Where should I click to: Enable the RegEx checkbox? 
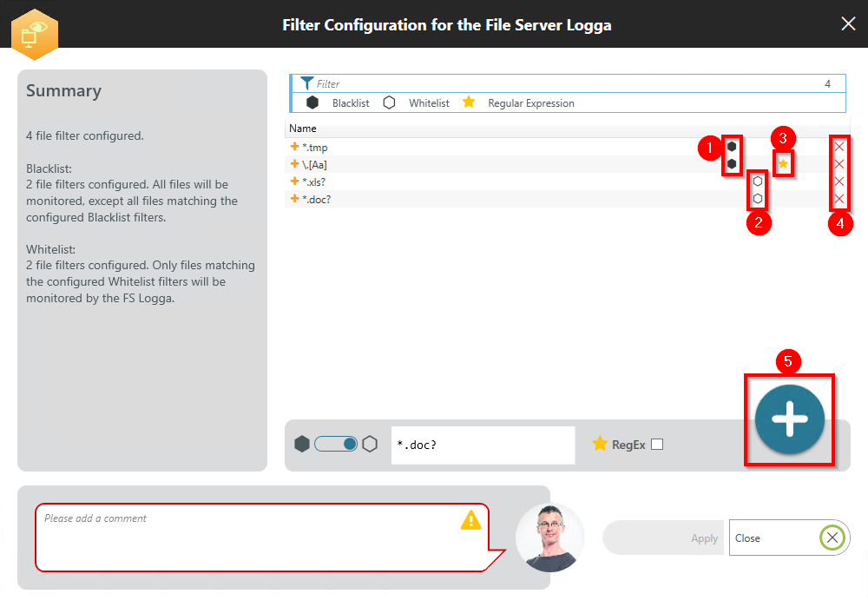(x=657, y=445)
